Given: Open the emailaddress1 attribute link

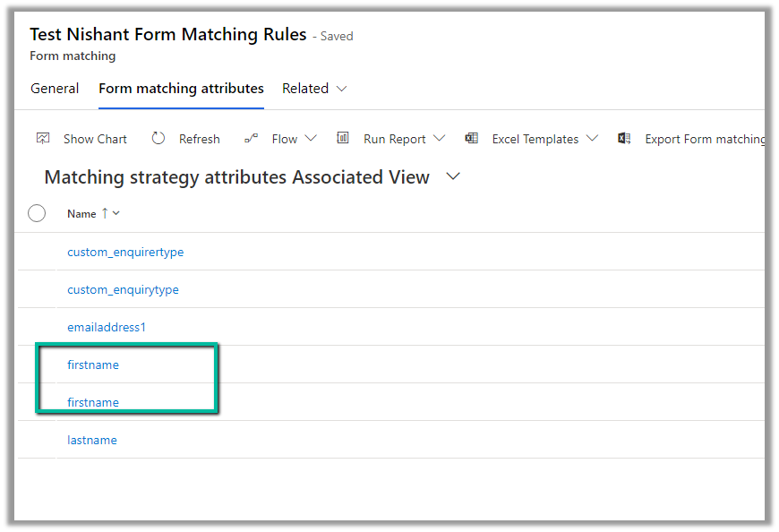Looking at the screenshot, I should tap(107, 327).
